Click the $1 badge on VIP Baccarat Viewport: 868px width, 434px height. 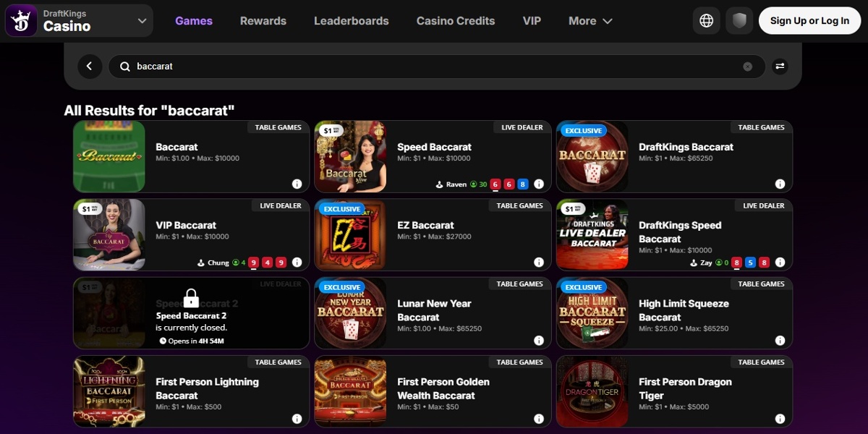point(90,209)
